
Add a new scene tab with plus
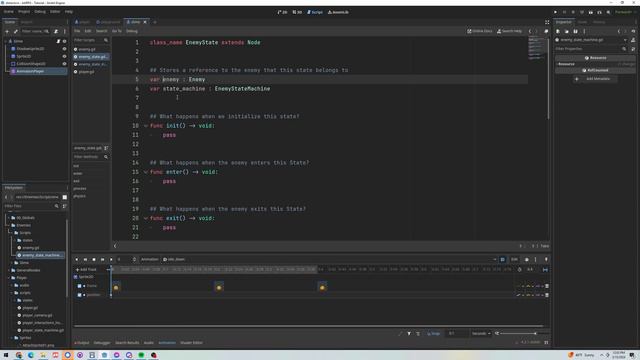coord(155,22)
